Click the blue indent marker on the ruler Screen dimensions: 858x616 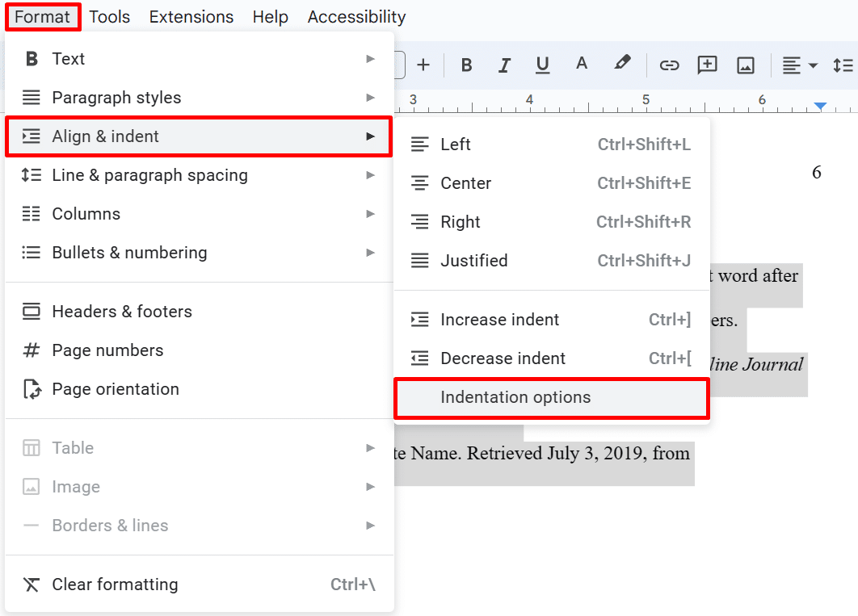[820, 105]
